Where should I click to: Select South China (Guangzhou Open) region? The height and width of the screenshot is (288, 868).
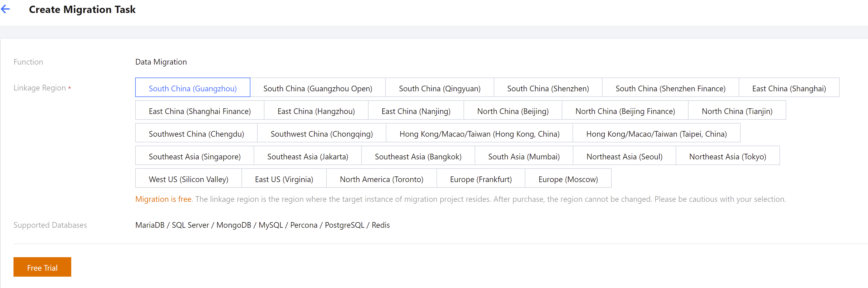[318, 88]
